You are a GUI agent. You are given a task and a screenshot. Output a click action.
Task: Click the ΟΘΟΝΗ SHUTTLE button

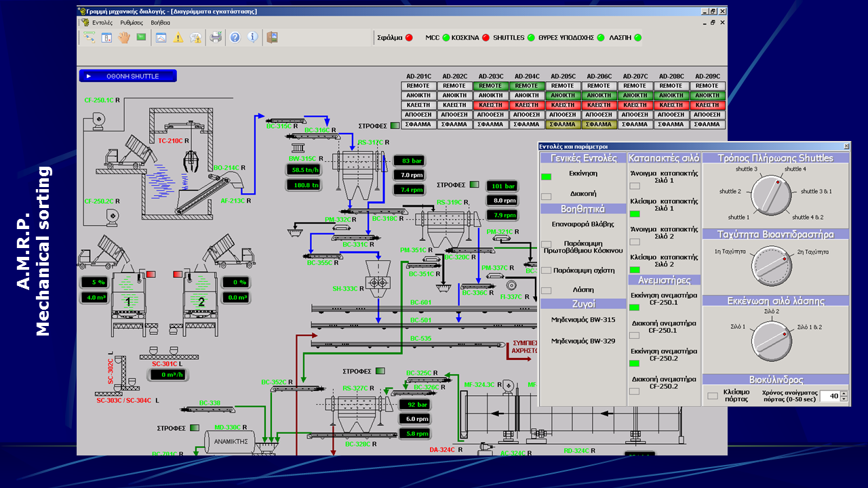128,76
